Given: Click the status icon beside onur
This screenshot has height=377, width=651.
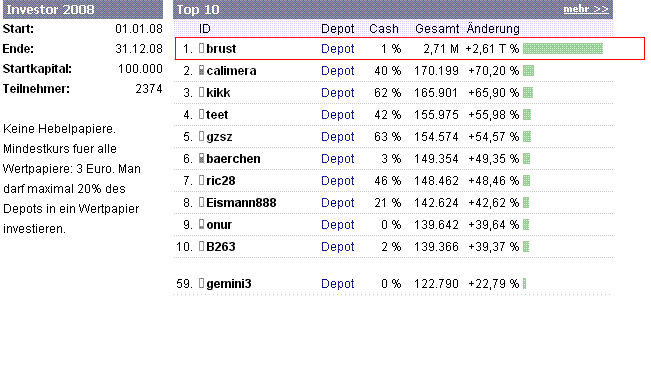Looking at the screenshot, I should 201,224.
